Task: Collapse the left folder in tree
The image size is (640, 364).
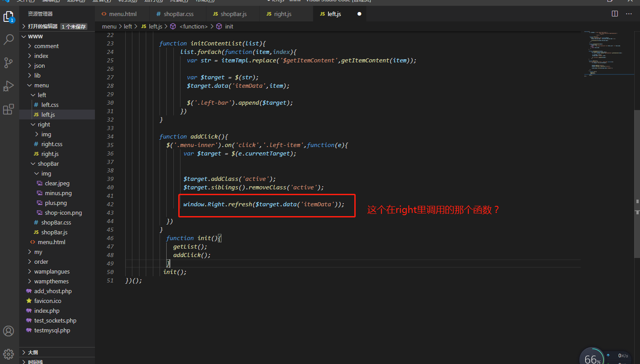Action: tap(57, 95)
